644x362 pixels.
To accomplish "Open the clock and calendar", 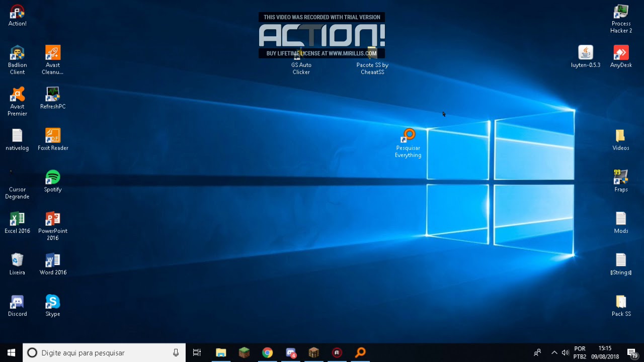I will (605, 352).
